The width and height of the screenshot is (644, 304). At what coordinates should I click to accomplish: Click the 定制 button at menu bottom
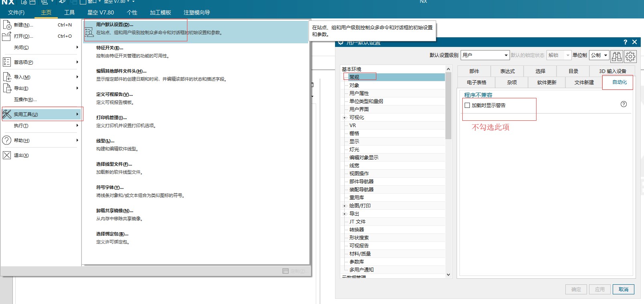click(x=294, y=271)
